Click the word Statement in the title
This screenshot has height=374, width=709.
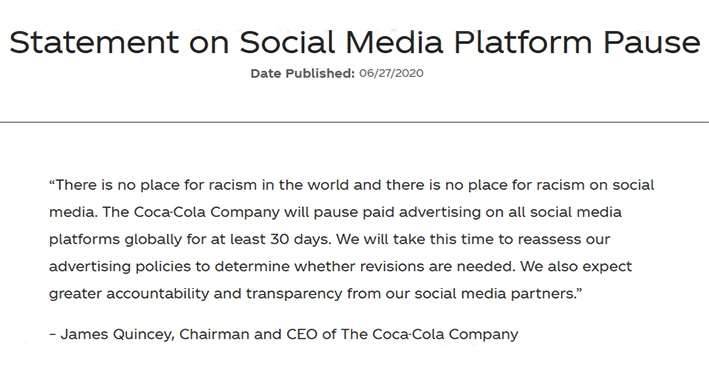[x=94, y=42]
